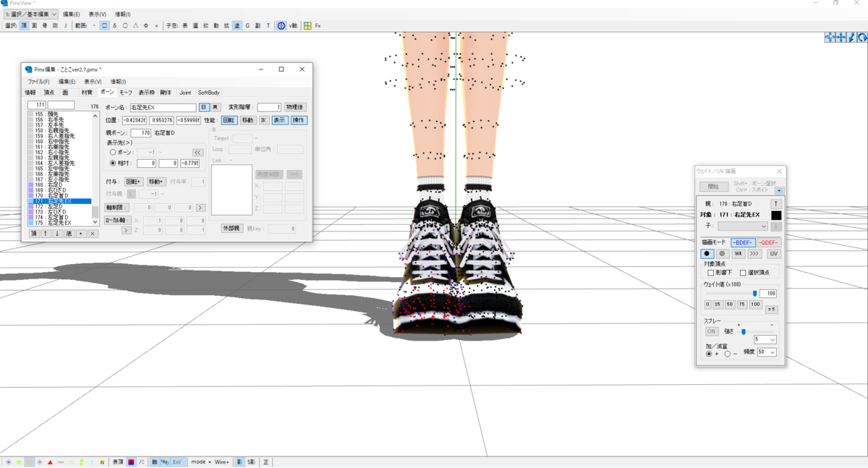868x468 pixels.
Task: Toggle 回転 ability button
Action: point(229,120)
